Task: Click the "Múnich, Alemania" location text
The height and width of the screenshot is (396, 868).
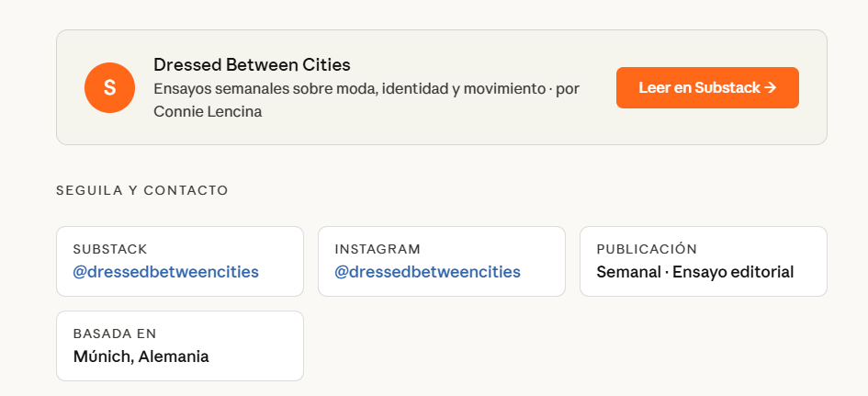Action: tap(141, 356)
